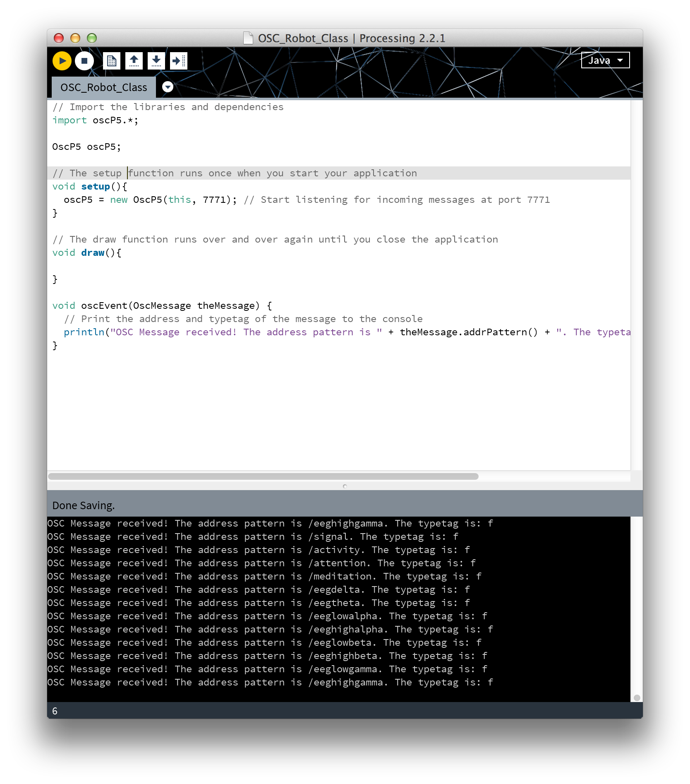690x784 pixels.
Task: Click the 'new OscP5(this, 7771)' code line
Action: [151, 200]
